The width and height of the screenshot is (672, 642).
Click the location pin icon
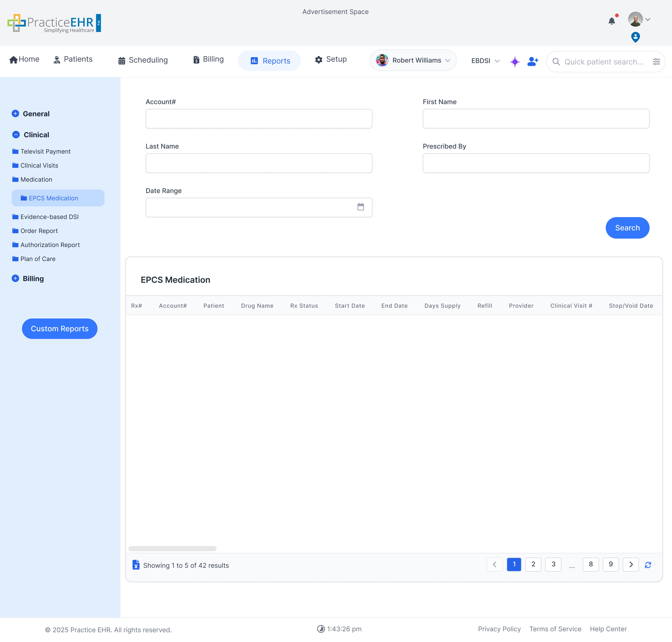pyautogui.click(x=635, y=37)
